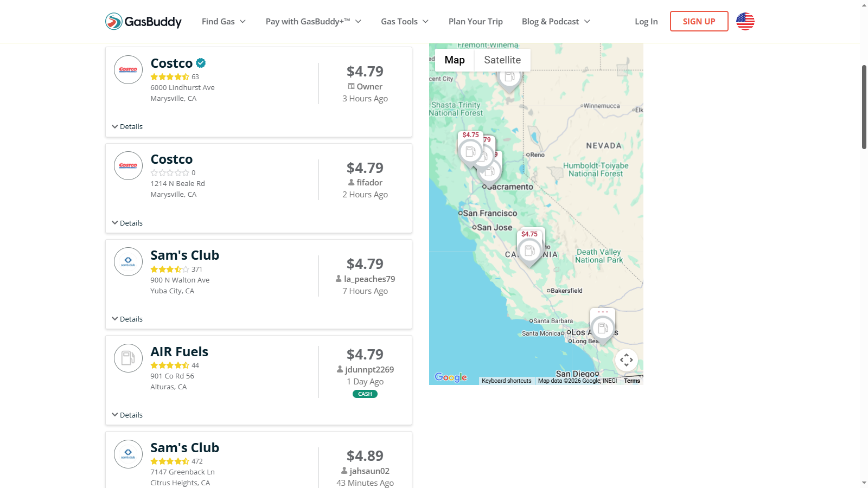The height and width of the screenshot is (488, 868).
Task: Open map Terms link
Action: [632, 381]
